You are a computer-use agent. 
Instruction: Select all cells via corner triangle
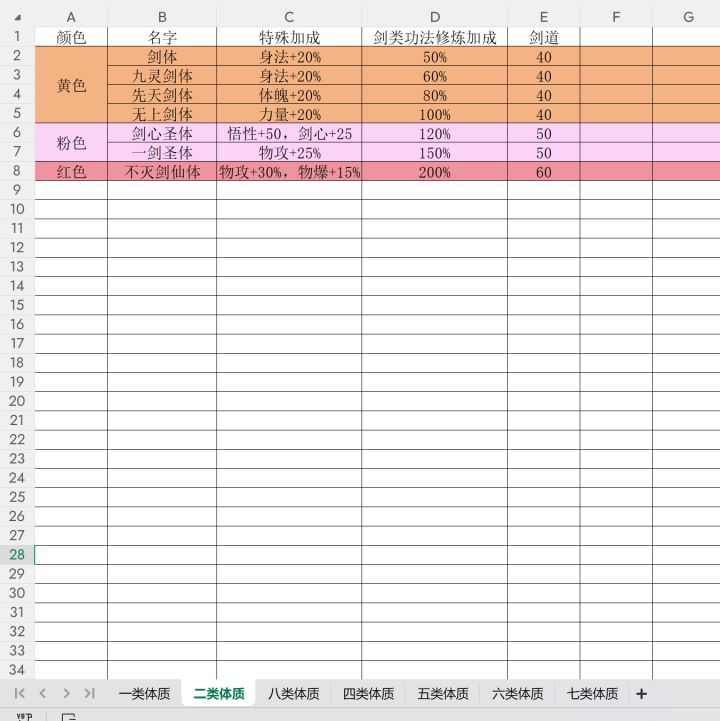point(17,18)
